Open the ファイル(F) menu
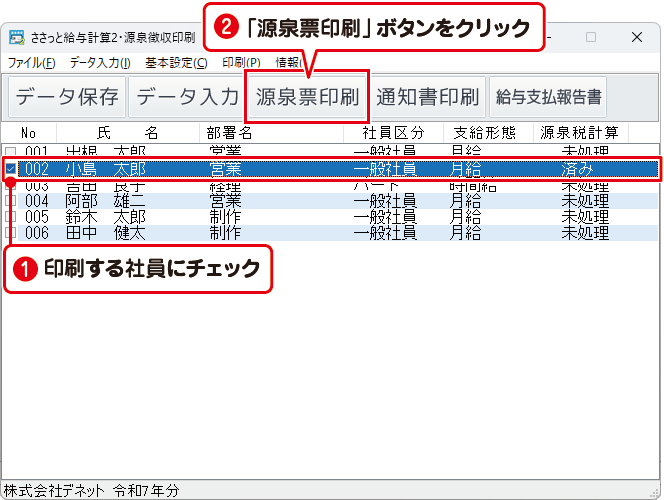 [32, 63]
